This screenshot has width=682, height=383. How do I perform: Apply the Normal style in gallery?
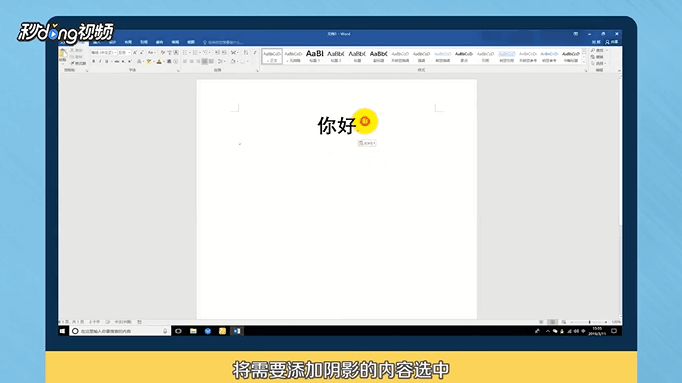pos(272,56)
